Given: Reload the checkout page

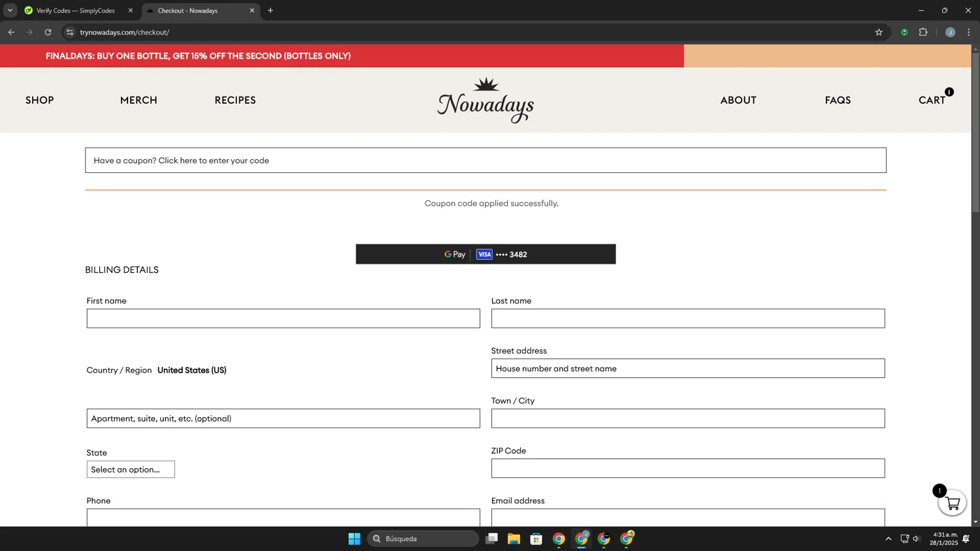Looking at the screenshot, I should coord(48,32).
